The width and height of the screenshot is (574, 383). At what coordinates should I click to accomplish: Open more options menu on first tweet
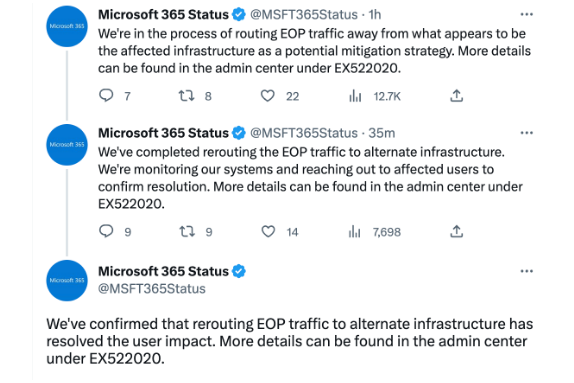tap(526, 14)
